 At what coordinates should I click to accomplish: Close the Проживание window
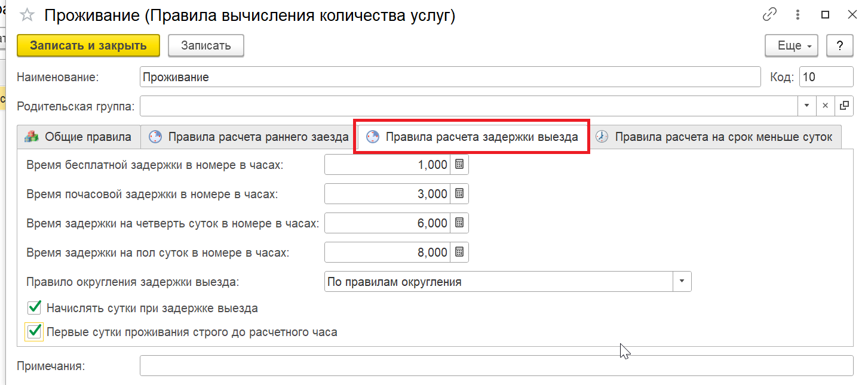pyautogui.click(x=853, y=15)
